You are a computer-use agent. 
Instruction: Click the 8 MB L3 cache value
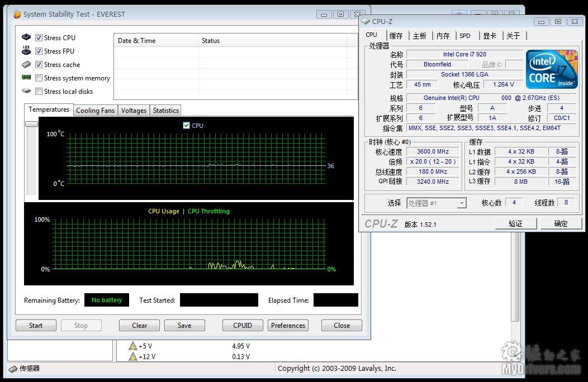click(521, 182)
